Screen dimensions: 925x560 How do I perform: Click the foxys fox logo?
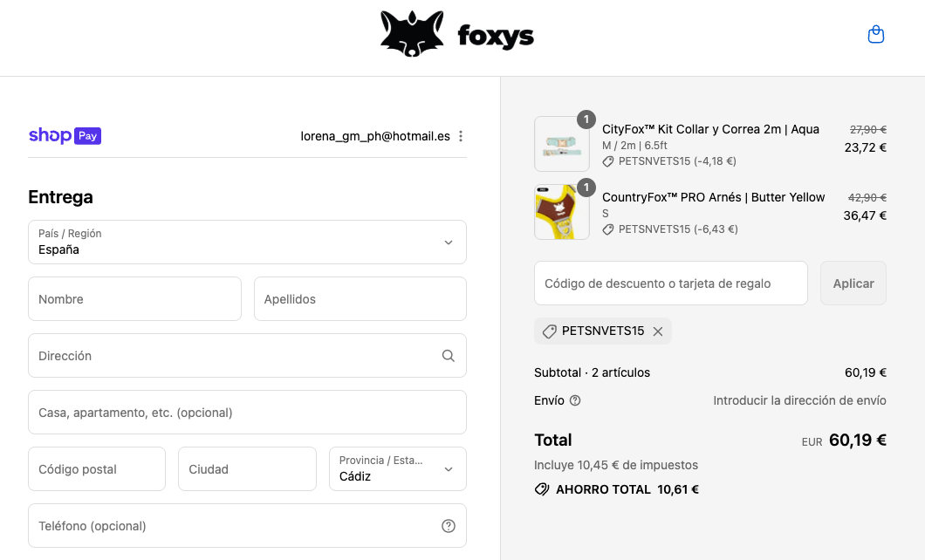(x=412, y=34)
